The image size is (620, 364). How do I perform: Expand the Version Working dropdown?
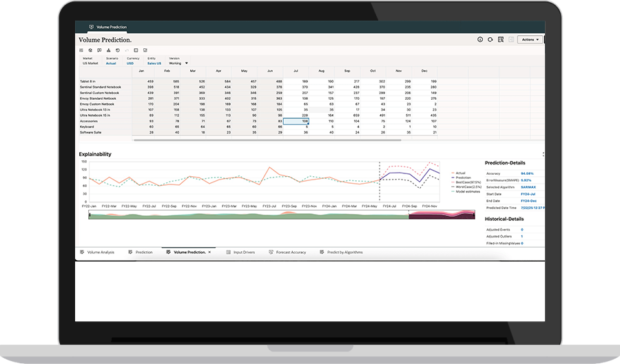click(x=186, y=63)
